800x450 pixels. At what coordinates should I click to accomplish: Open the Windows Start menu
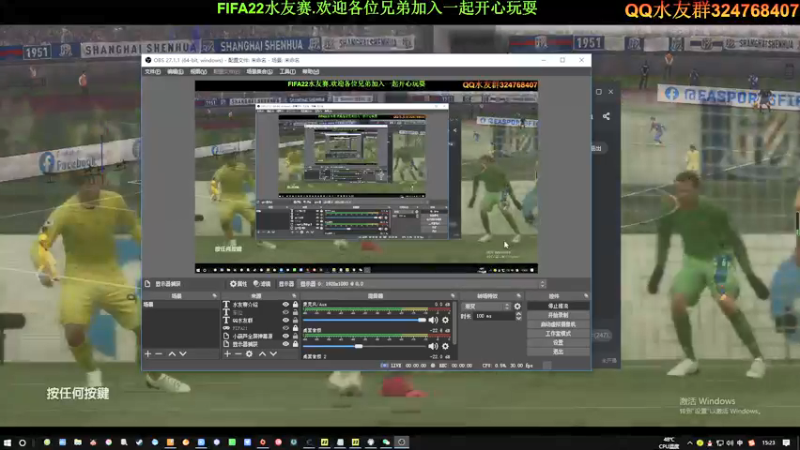[7, 442]
